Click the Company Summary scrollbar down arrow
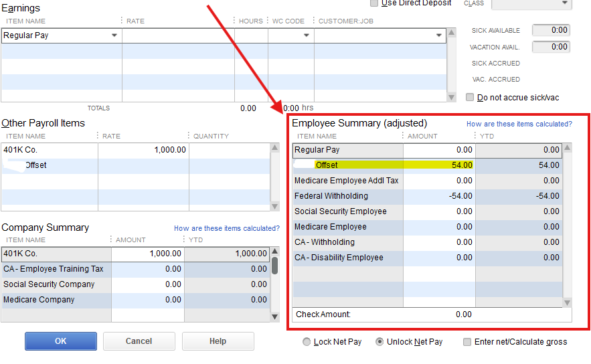 [274, 316]
